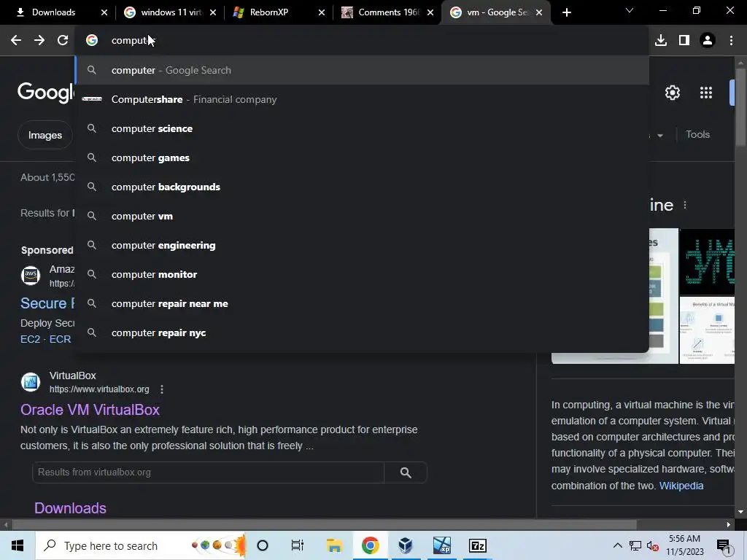This screenshot has height=560, width=747.
Task: Choose the 'computer games' suggestion
Action: tap(362, 157)
